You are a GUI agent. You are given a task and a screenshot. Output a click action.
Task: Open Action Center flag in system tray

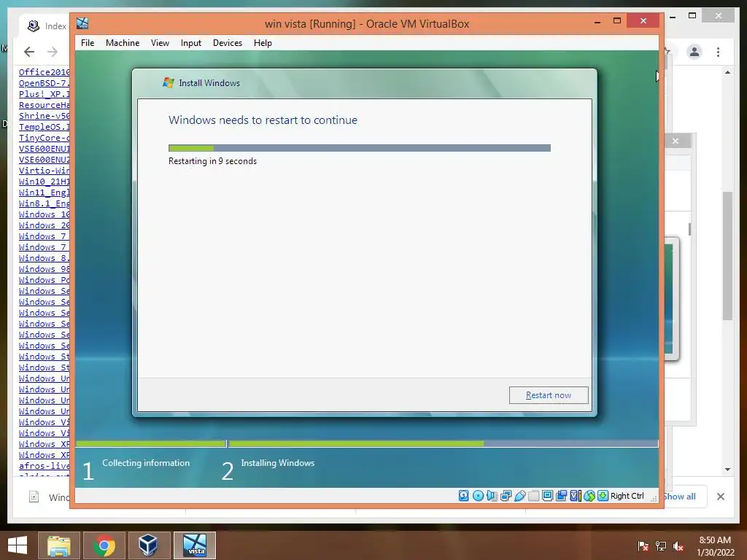643,545
